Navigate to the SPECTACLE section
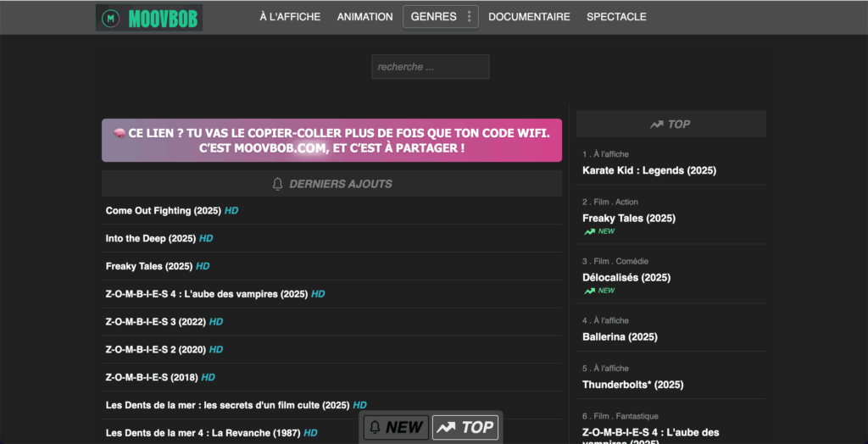The width and height of the screenshot is (868, 444). coord(616,17)
